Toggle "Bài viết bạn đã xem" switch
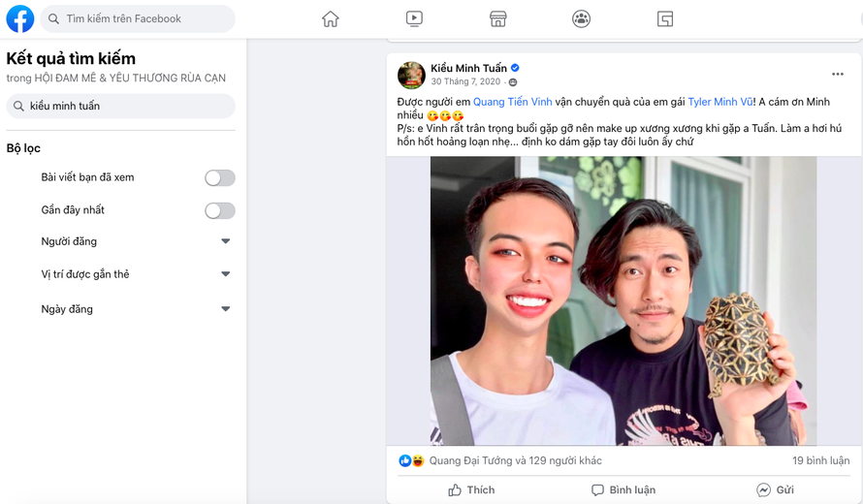863x504 pixels. pos(219,177)
